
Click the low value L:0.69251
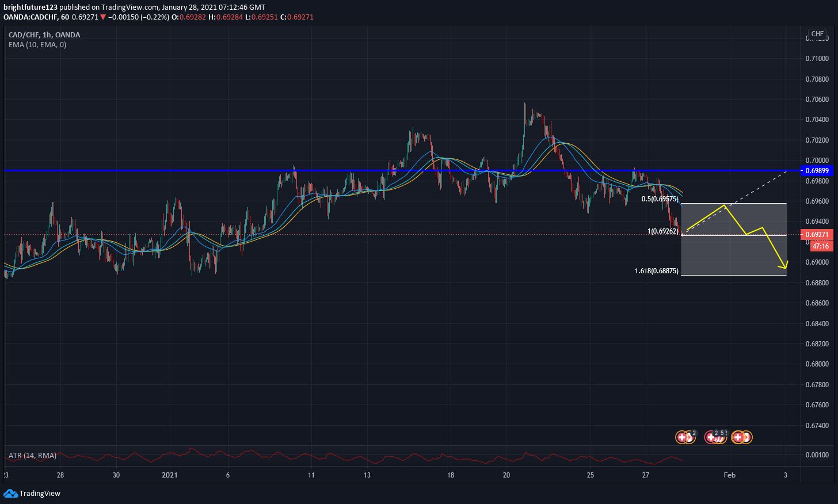(x=261, y=17)
